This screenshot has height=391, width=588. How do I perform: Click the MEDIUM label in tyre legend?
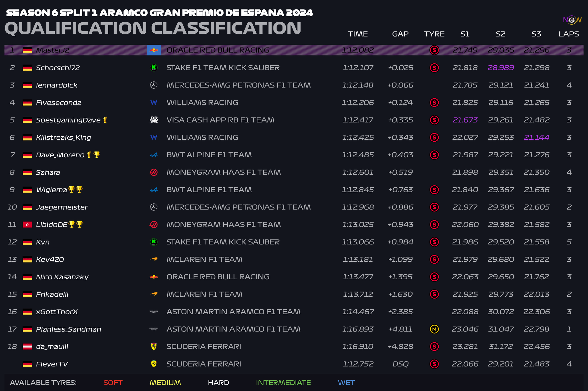pyautogui.click(x=165, y=383)
